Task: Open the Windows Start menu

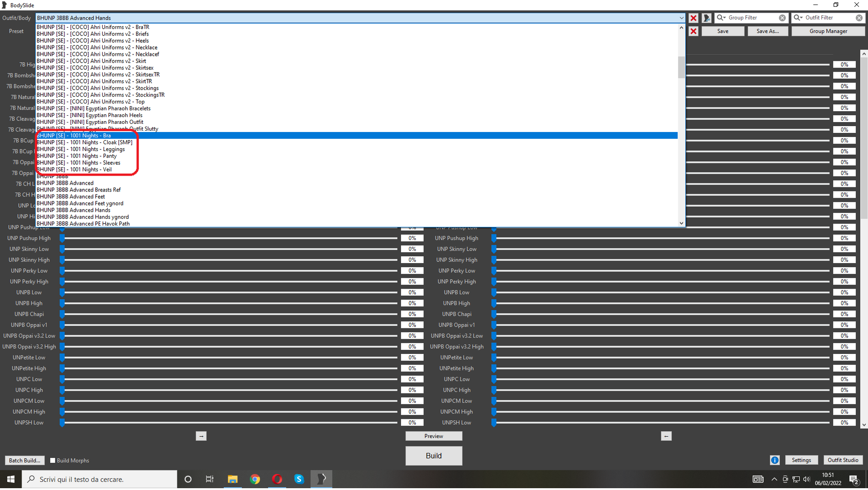Action: point(11,479)
